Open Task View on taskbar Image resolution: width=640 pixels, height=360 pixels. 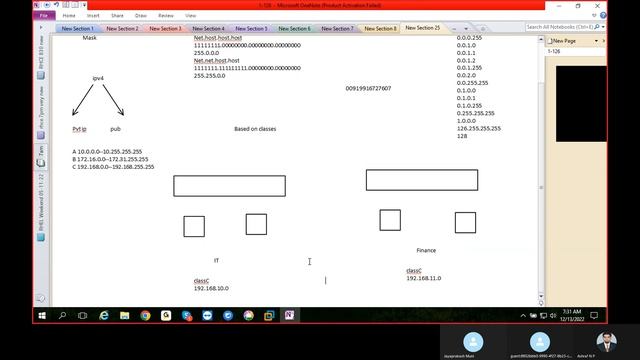point(82,316)
